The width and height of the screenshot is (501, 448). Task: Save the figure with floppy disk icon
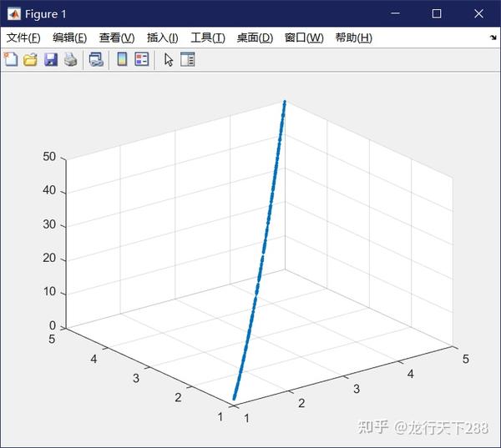50,59
